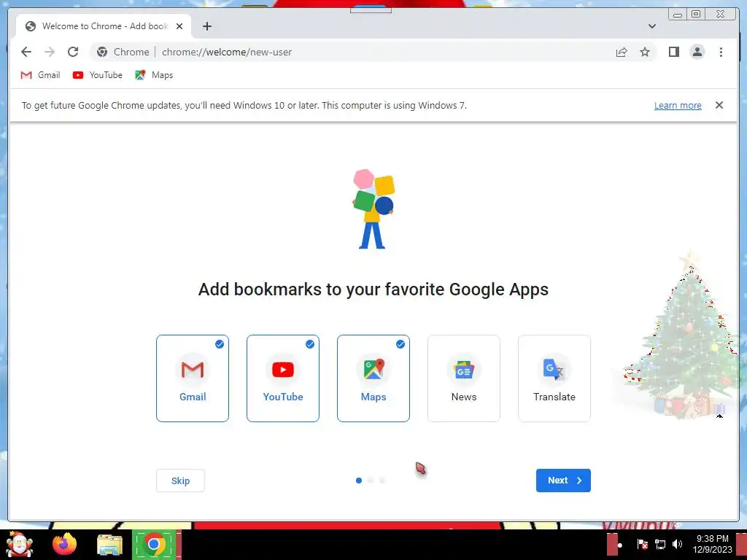This screenshot has height=560, width=747.
Task: Click the Chrome taskbar icon
Action: click(154, 544)
